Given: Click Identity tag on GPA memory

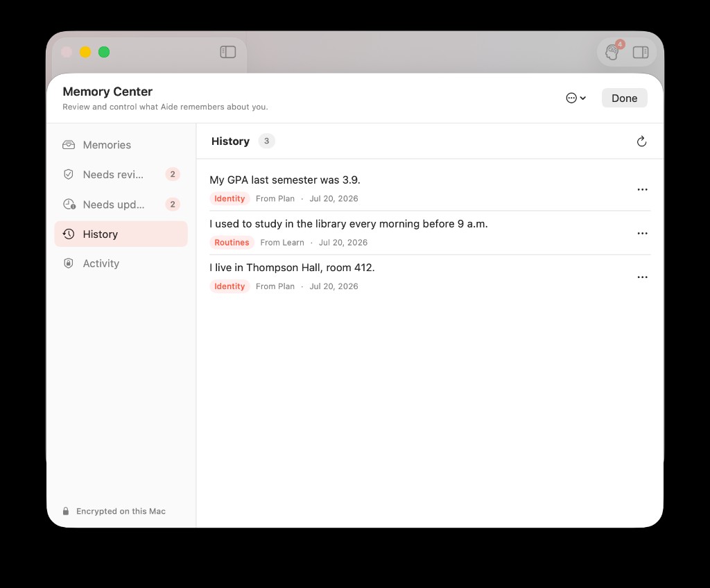Looking at the screenshot, I should (x=230, y=198).
